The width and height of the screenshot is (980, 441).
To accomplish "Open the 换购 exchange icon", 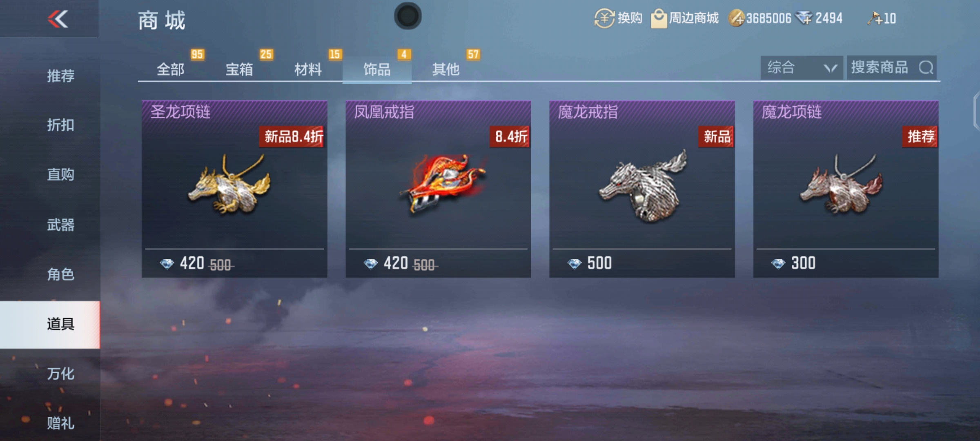I will coord(604,18).
